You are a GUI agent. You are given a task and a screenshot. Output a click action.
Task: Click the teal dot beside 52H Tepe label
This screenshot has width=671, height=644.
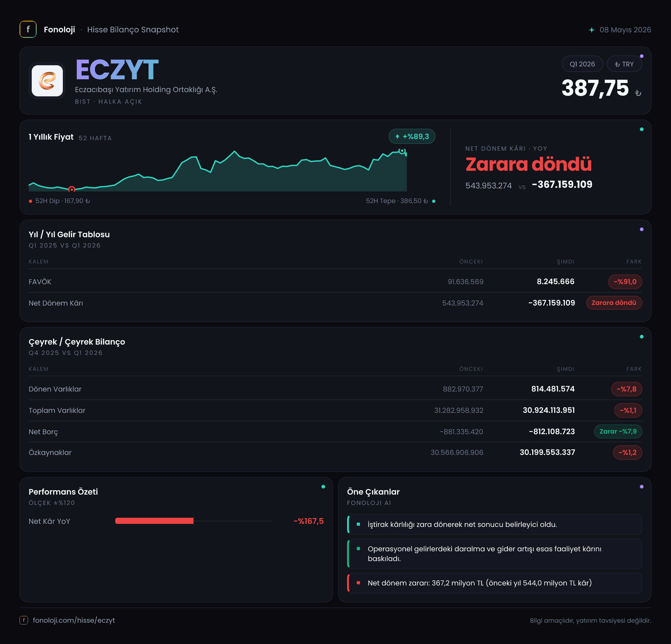click(x=434, y=201)
